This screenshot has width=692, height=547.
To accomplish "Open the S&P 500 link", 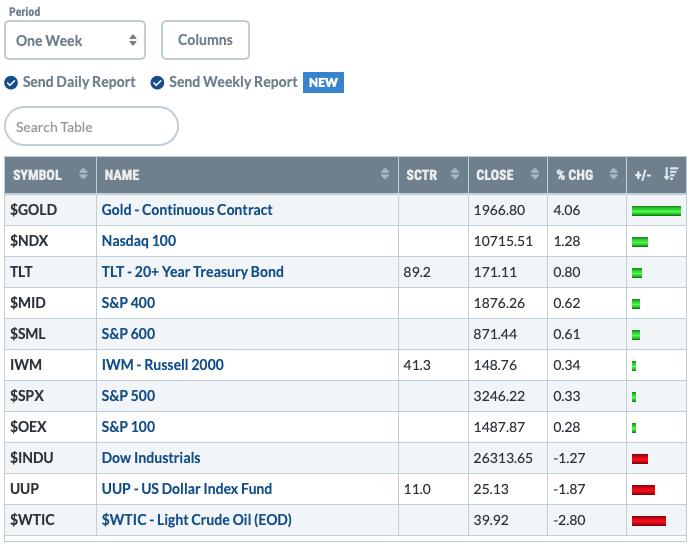I will [128, 396].
